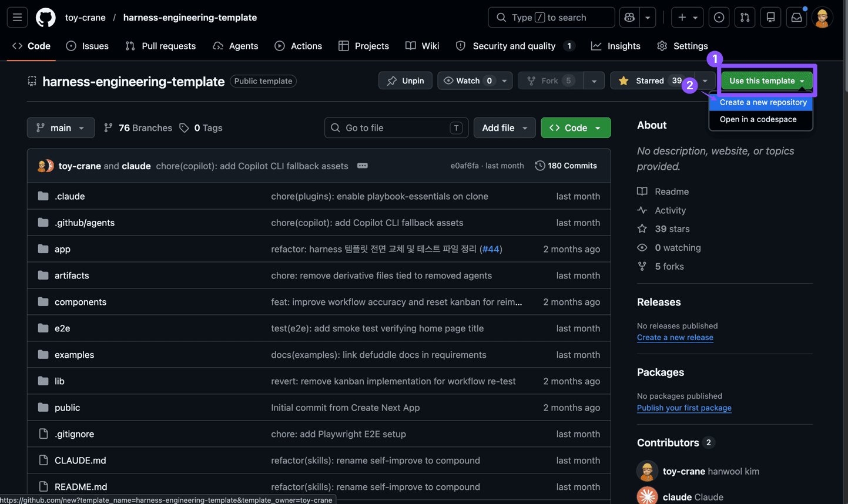Unpin this repository

pos(405,80)
